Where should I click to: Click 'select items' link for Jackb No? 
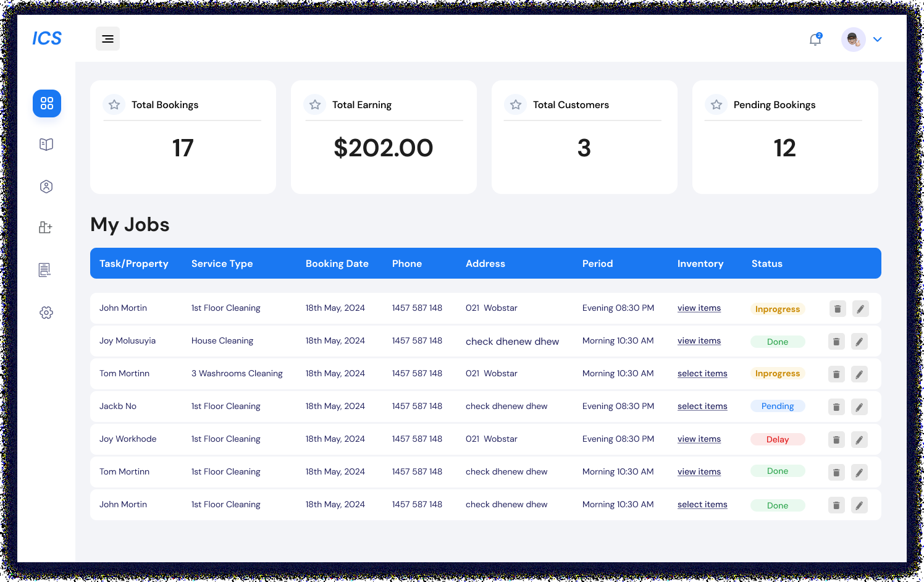702,407
